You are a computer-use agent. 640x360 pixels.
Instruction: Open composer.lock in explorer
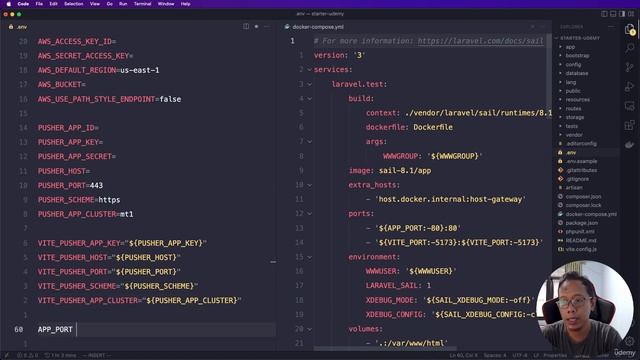pyautogui.click(x=583, y=205)
